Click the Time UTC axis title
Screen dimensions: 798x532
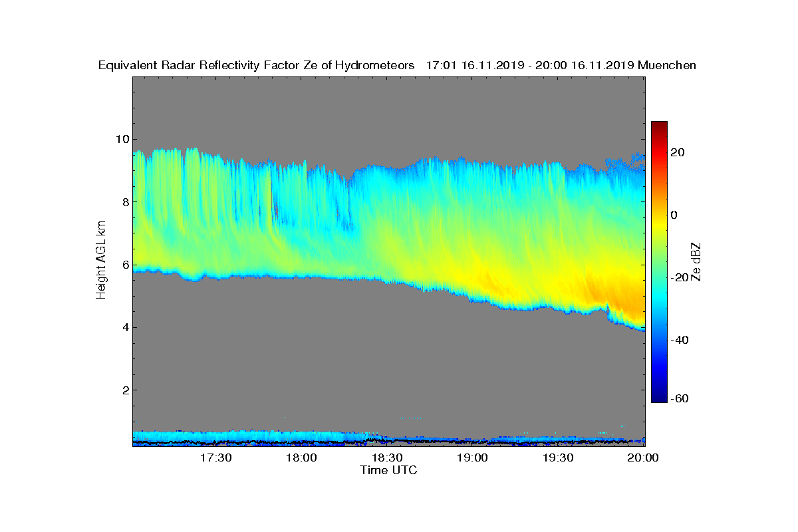coord(389,470)
